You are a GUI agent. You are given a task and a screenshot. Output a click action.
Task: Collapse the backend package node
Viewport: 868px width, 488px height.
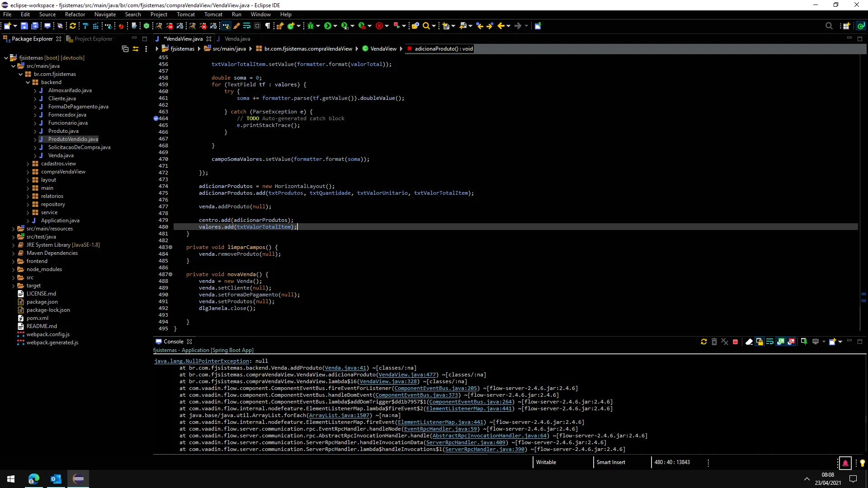click(x=28, y=82)
